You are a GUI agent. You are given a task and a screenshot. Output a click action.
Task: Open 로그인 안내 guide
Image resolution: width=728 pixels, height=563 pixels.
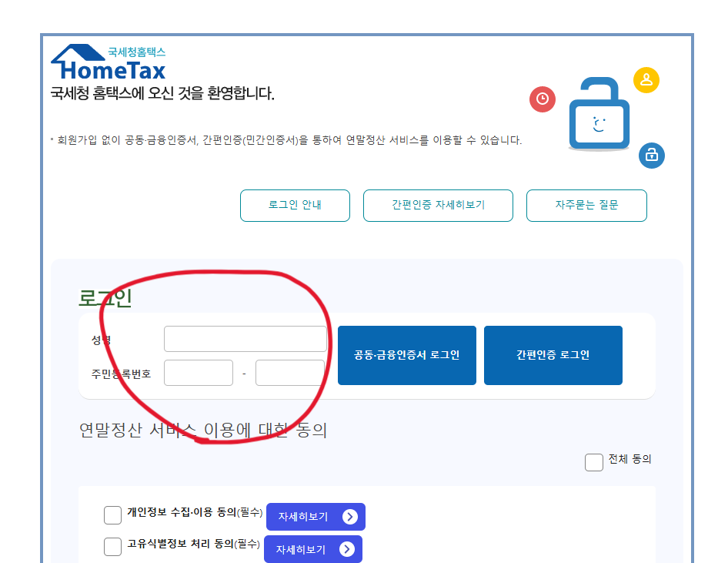pyautogui.click(x=295, y=205)
